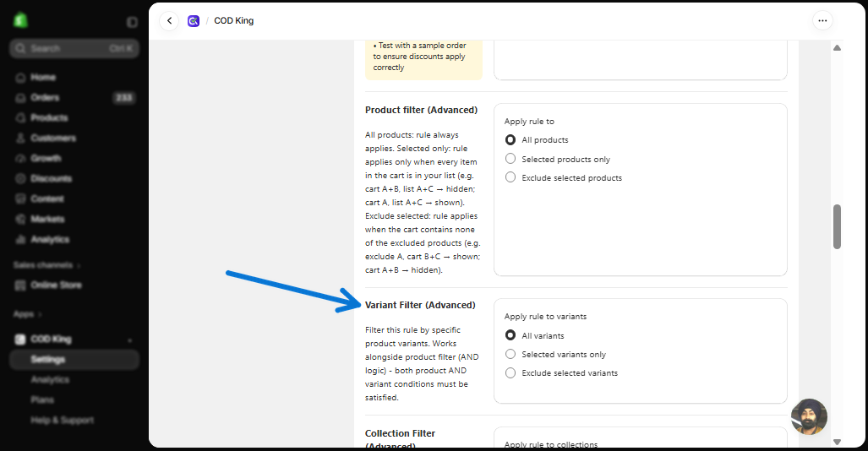Choose 'Selected products only' radio button
This screenshot has height=451, width=868.
(x=510, y=159)
